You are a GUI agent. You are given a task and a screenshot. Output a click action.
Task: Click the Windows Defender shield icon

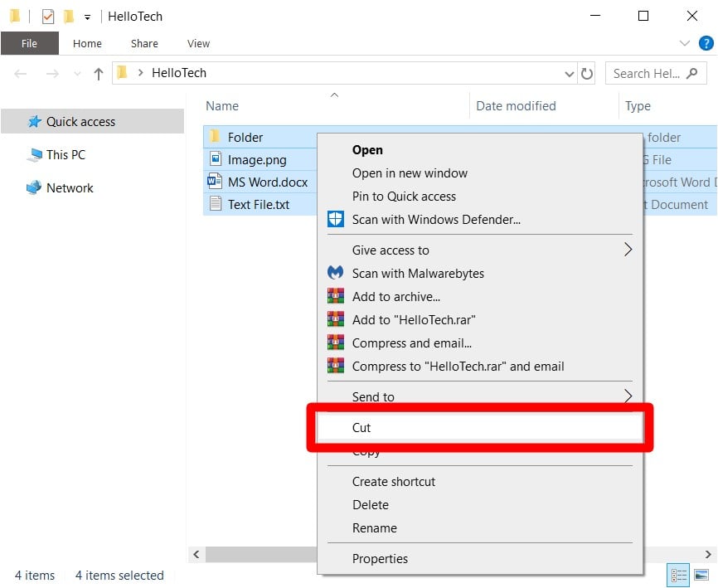click(335, 220)
